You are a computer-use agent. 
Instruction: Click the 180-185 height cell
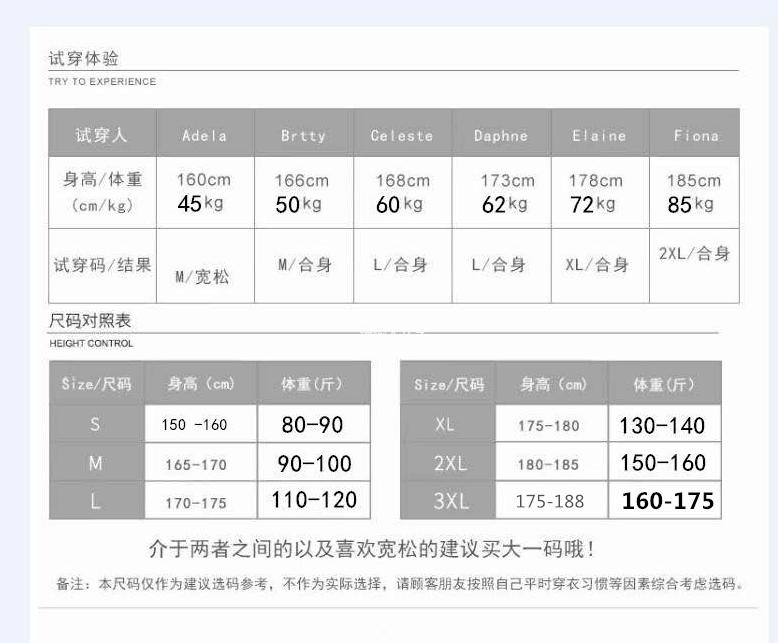(x=552, y=462)
